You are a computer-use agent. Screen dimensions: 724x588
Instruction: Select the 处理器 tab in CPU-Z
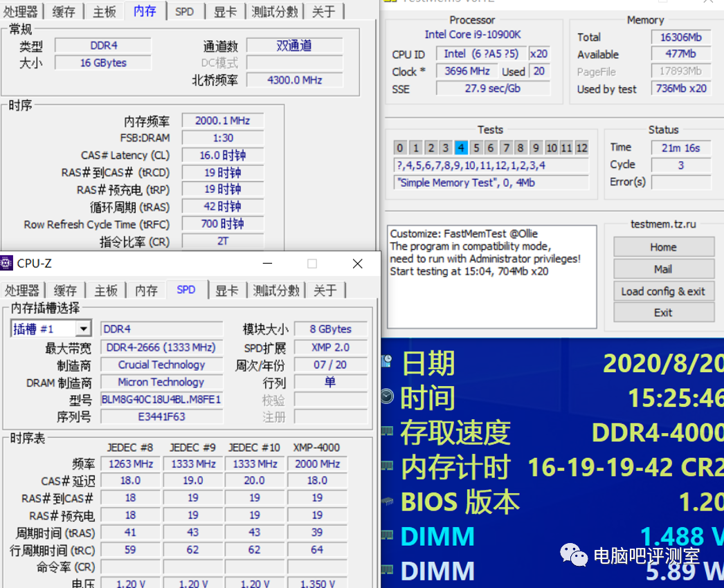tap(22, 290)
